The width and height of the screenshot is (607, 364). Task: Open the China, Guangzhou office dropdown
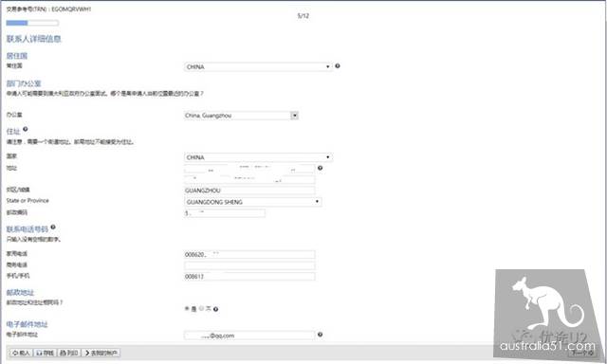pyautogui.click(x=241, y=116)
